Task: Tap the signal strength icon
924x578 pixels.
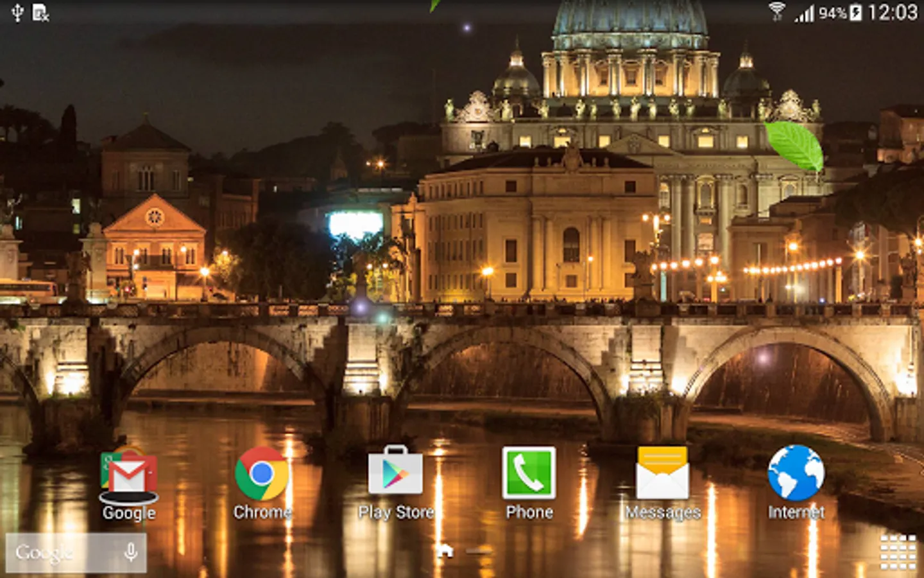Action: 804,13
